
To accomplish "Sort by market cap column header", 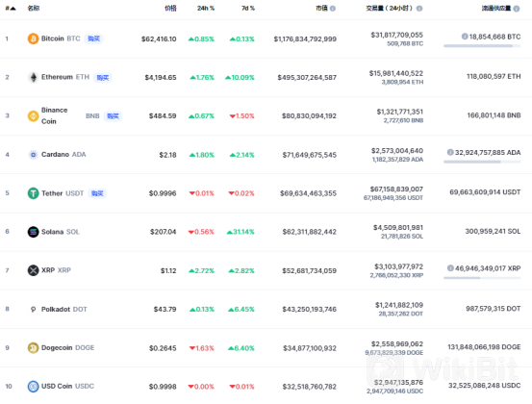I will [321, 8].
